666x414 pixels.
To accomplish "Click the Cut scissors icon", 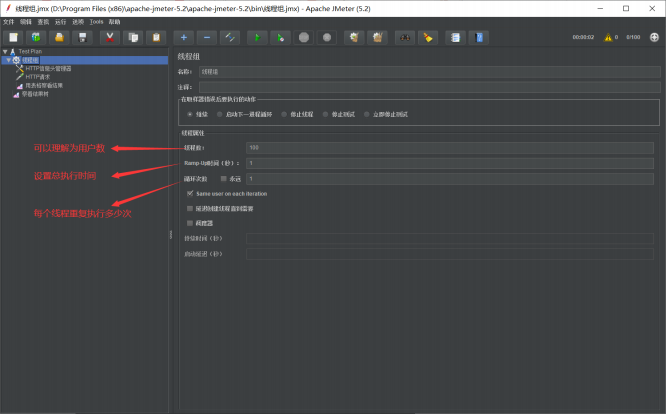I will tap(108, 37).
